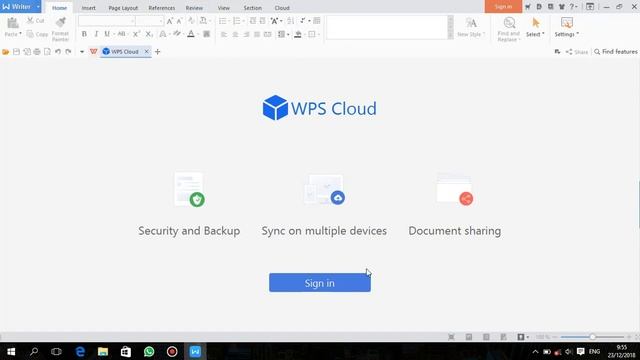
Task: Center align the text
Action: pos(235,35)
